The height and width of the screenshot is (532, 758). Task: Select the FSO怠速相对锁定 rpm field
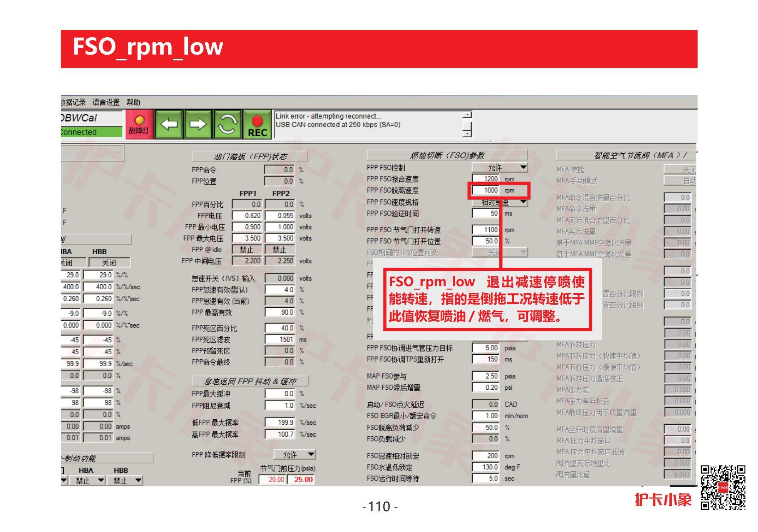486,455
